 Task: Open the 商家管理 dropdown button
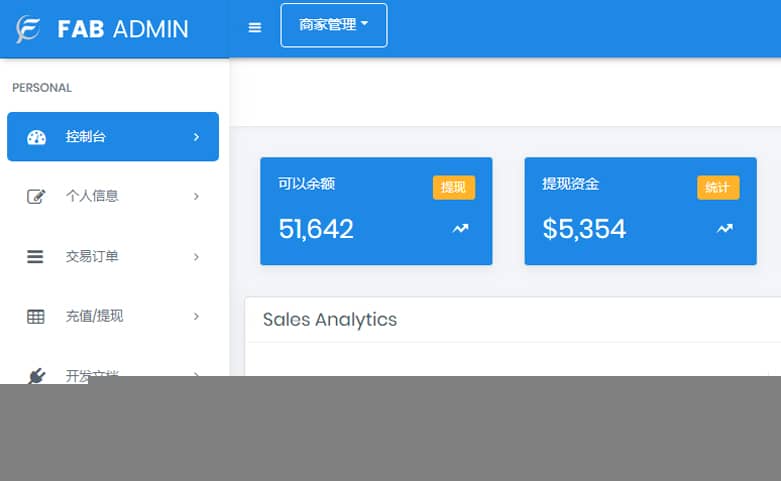(x=334, y=25)
